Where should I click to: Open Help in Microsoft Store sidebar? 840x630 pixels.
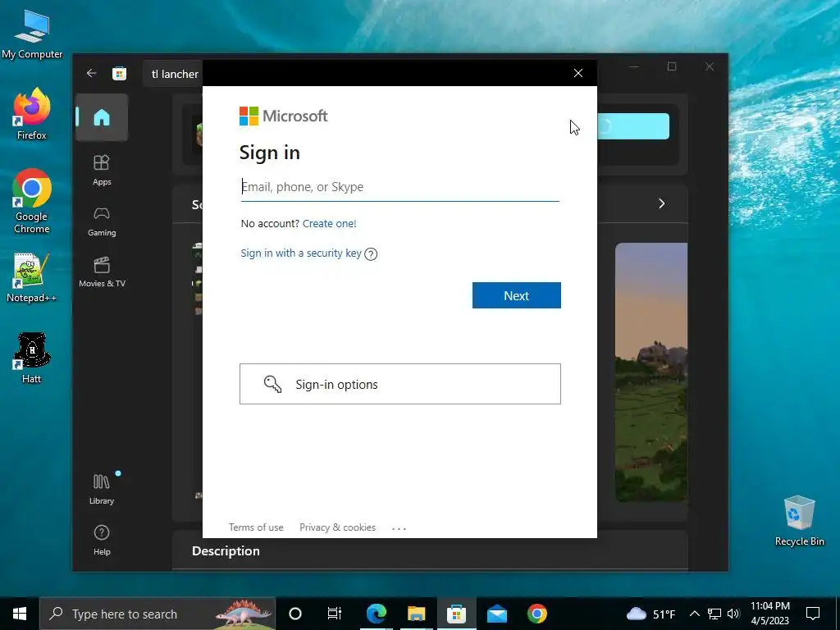[x=102, y=540]
